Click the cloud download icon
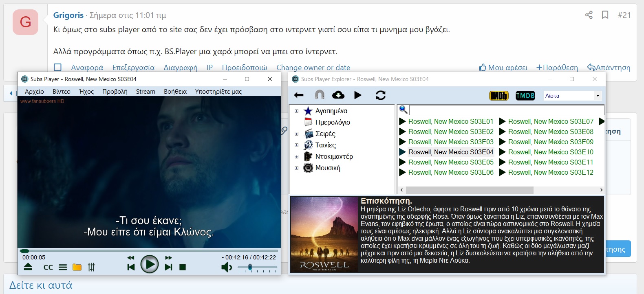Image resolution: width=644 pixels, height=294 pixels. click(338, 95)
